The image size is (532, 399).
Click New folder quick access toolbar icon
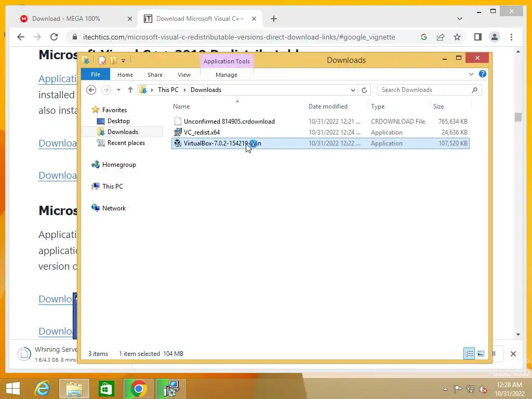coord(113,60)
